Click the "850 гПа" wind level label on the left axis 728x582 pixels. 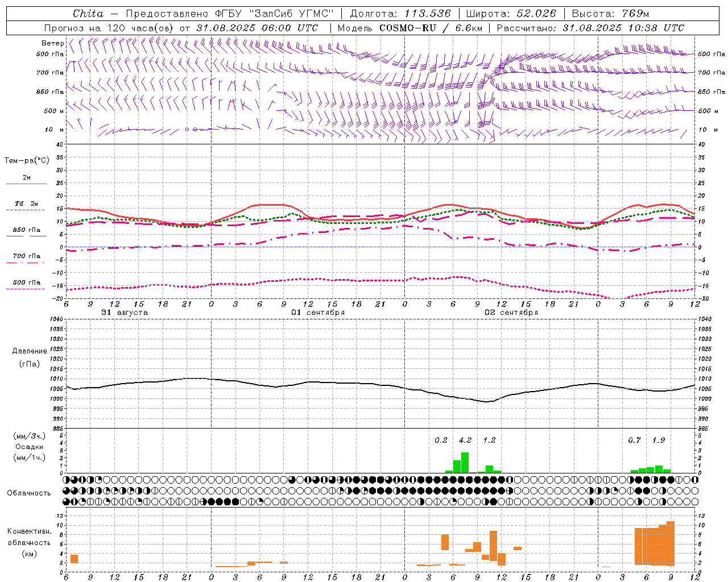50,92
